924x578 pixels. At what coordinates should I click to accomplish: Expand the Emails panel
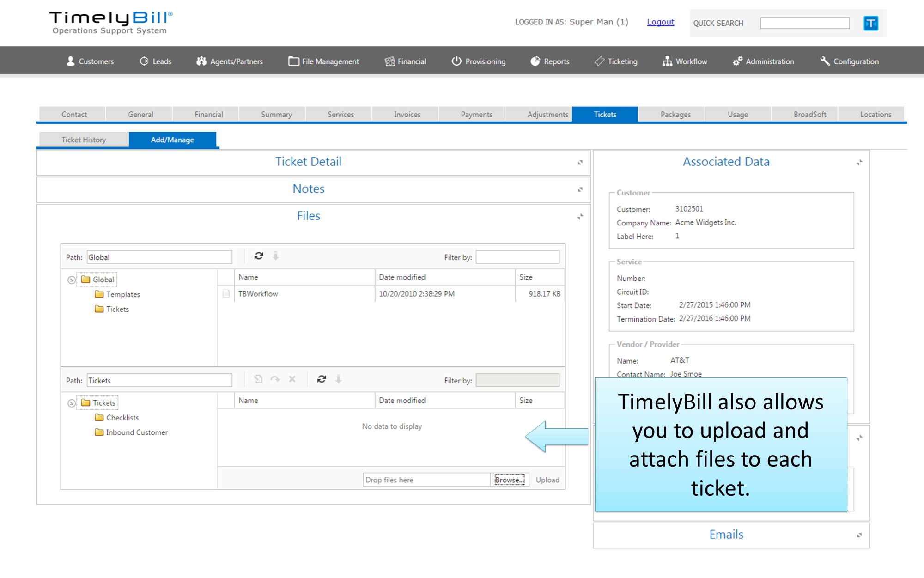click(x=859, y=535)
